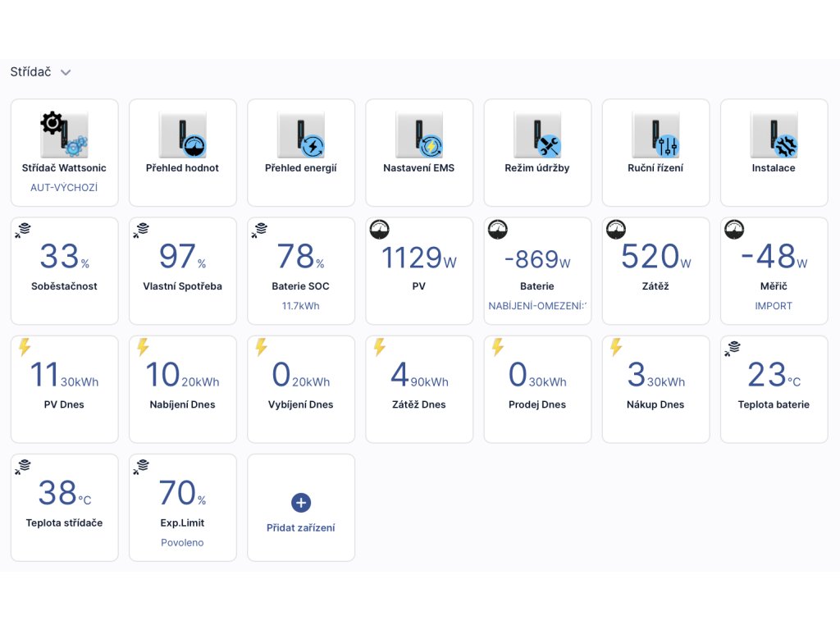Click the Střídač section heading

tap(30, 72)
